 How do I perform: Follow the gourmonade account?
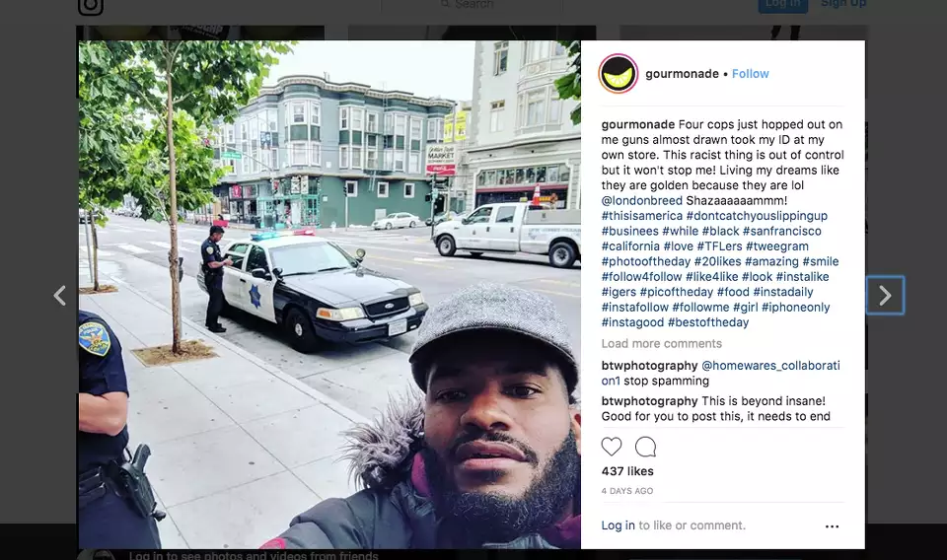point(750,74)
